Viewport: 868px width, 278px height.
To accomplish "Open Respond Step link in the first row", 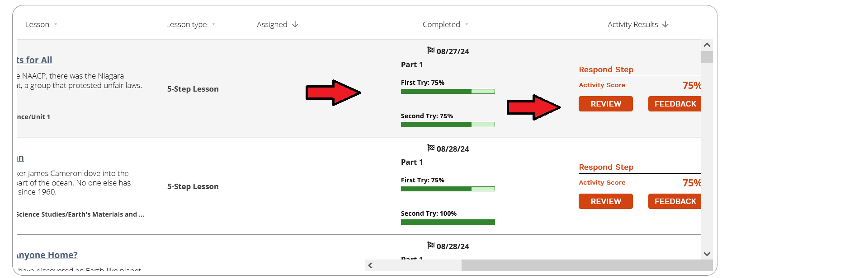I will coord(606,69).
